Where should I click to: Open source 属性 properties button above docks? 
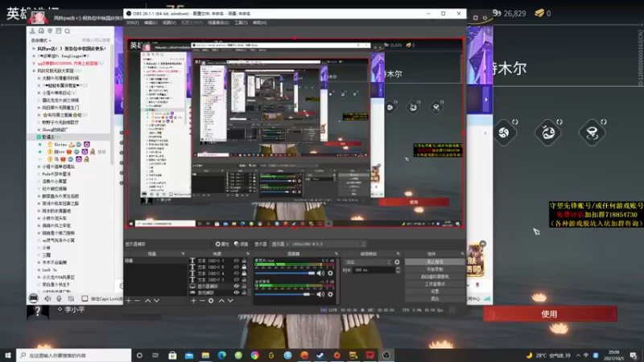click(222, 245)
